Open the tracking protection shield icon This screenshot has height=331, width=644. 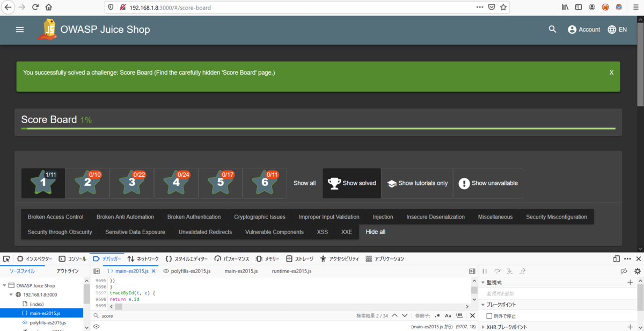(x=111, y=8)
